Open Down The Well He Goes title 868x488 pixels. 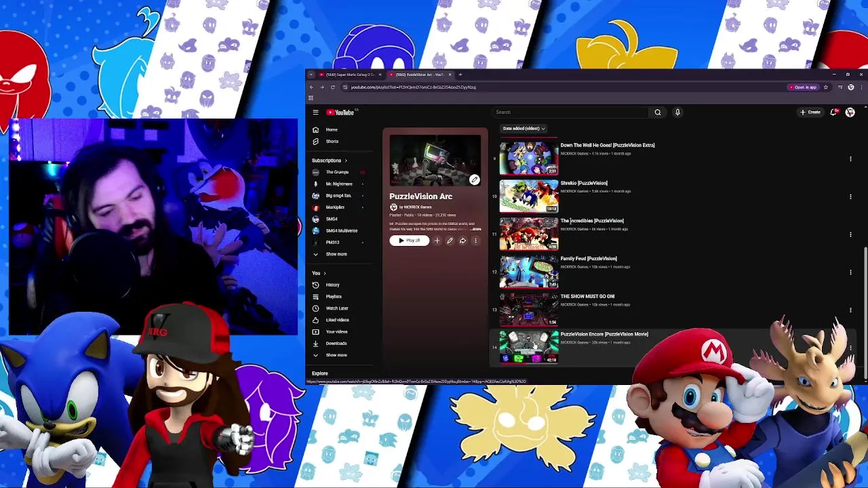tap(608, 145)
